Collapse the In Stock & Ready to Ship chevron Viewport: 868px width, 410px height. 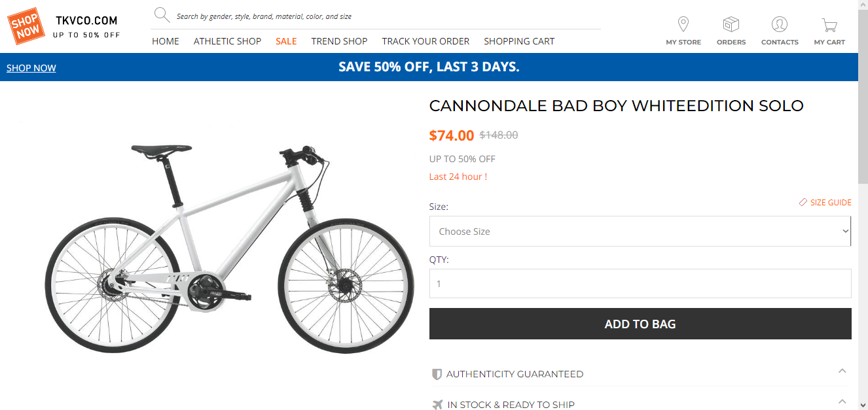point(842,401)
